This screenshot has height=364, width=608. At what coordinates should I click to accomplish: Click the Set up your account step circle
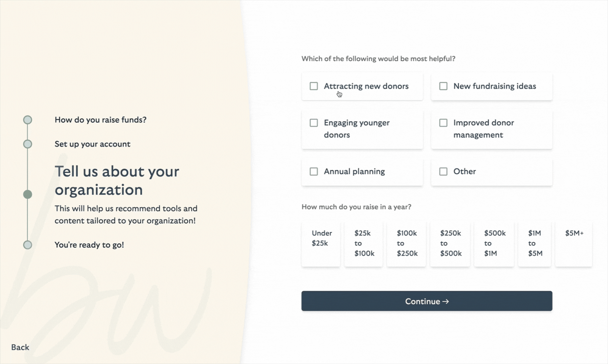[x=28, y=144]
